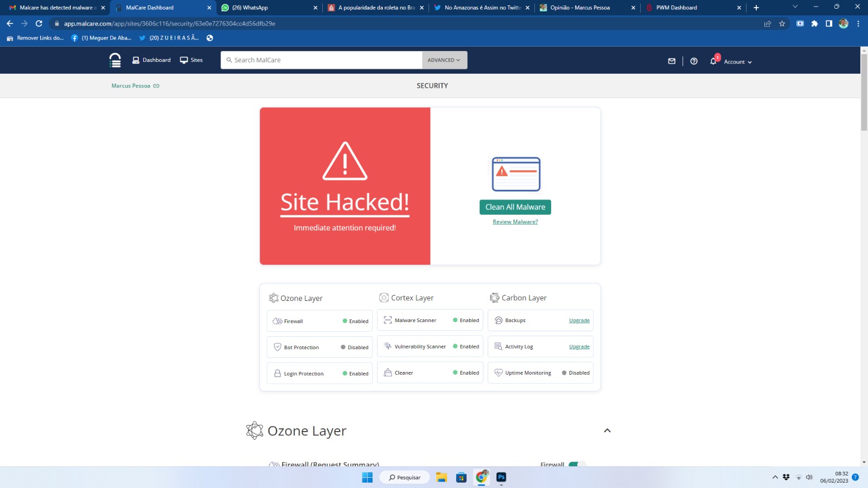The width and height of the screenshot is (868, 488).
Task: Toggle the Firewall switch
Action: tap(577, 465)
